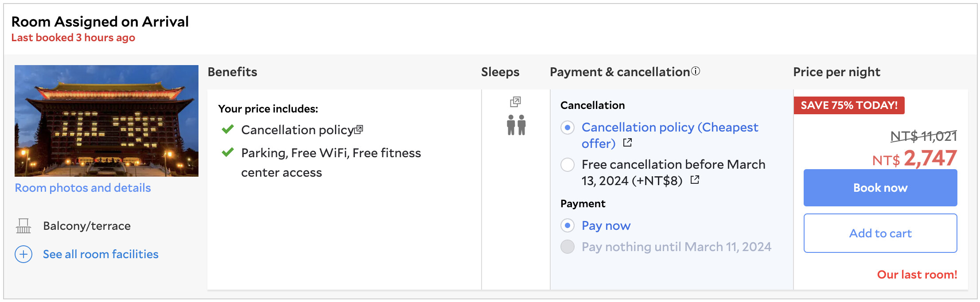Screen dimensions: 980x302
Task: Click the balcony/terrace icon
Action: (23, 226)
